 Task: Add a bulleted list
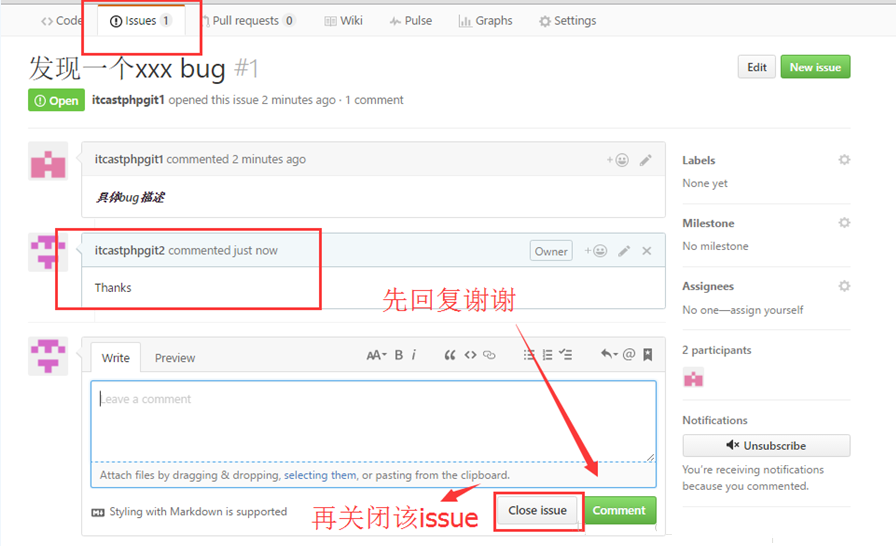529,355
